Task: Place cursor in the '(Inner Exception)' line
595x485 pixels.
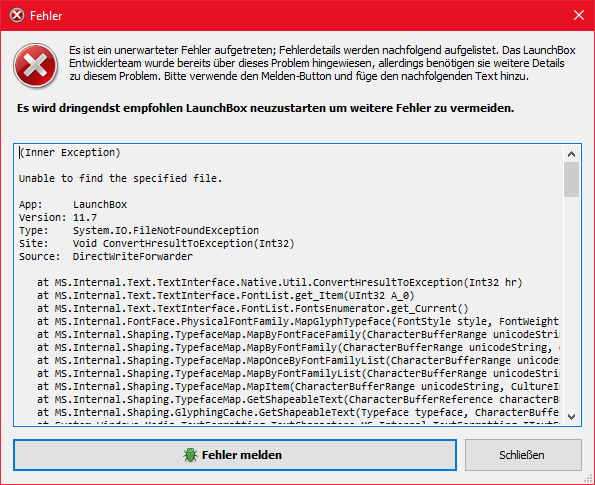Action: click(x=70, y=153)
